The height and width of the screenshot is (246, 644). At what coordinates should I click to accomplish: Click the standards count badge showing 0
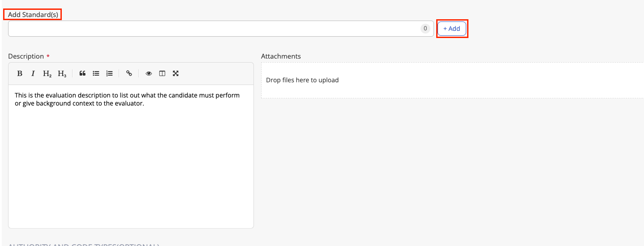point(425,29)
